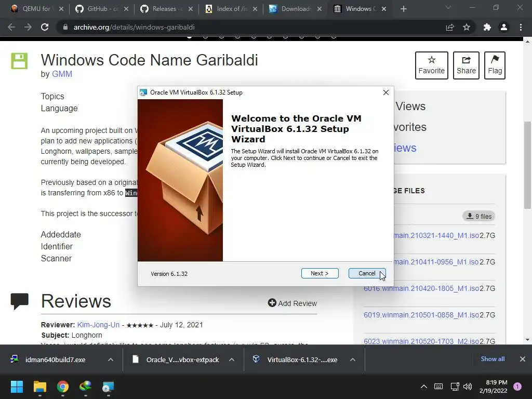Click the scrollbar down arrow
Viewport: 532px width, 399px height.
tap(528, 340)
